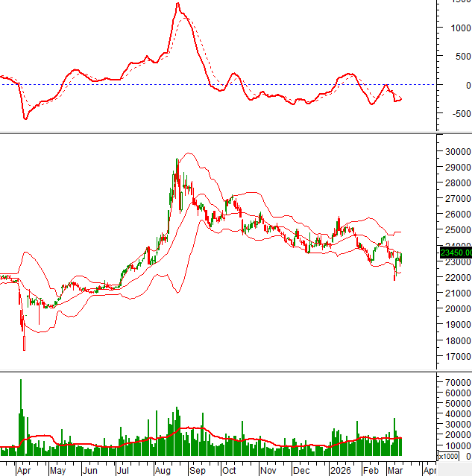Choose the Jun month label on the time axis
Viewport: 472px width, 476px height.
coord(89,471)
